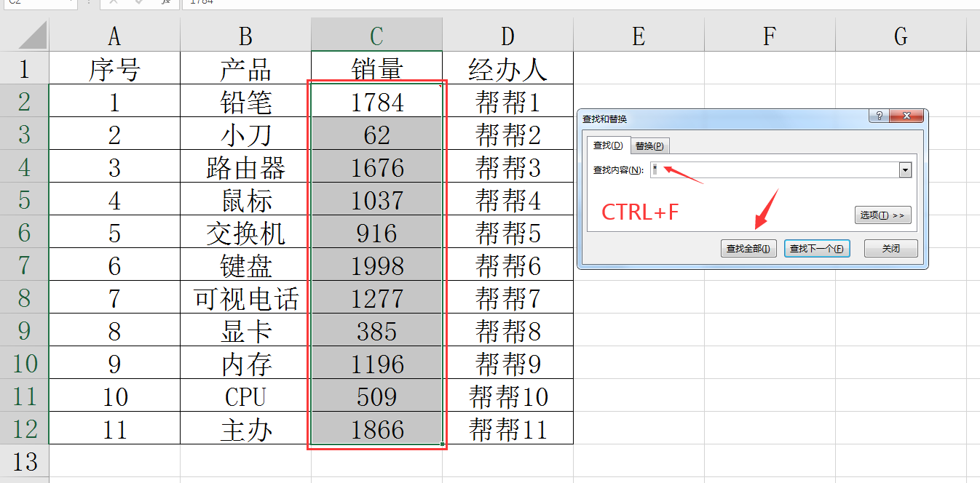Image resolution: width=980 pixels, height=483 pixels.
Task: Click cell containing 帮帮5
Action: tap(507, 231)
